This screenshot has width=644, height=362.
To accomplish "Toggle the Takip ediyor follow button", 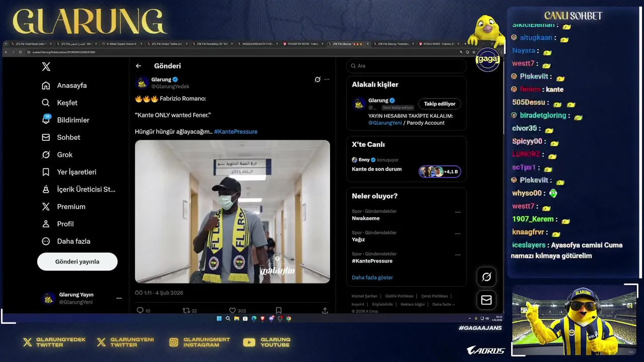I will pyautogui.click(x=439, y=104).
